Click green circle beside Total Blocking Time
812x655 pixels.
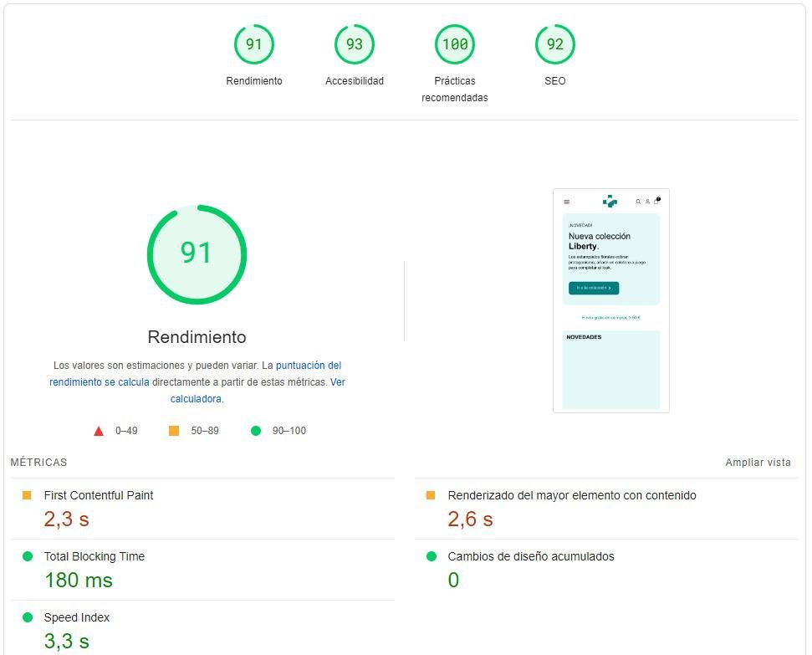tap(28, 556)
